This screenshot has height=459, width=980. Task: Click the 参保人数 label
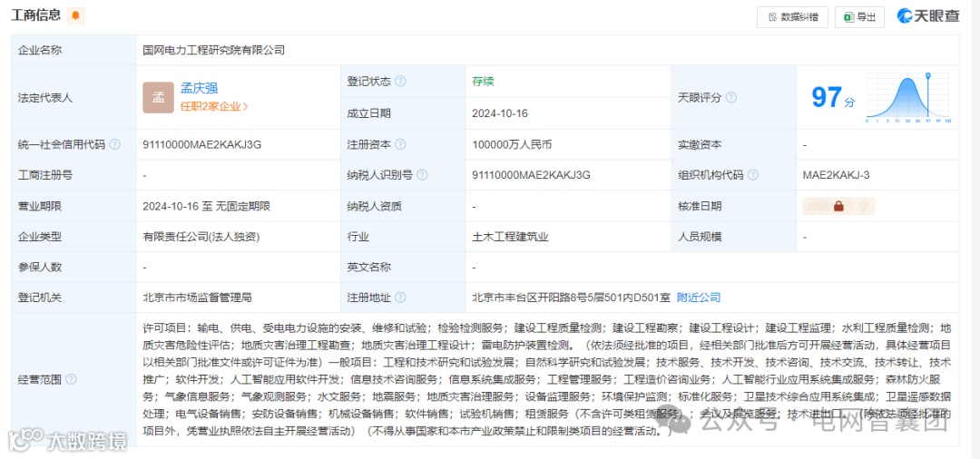pyautogui.click(x=40, y=268)
